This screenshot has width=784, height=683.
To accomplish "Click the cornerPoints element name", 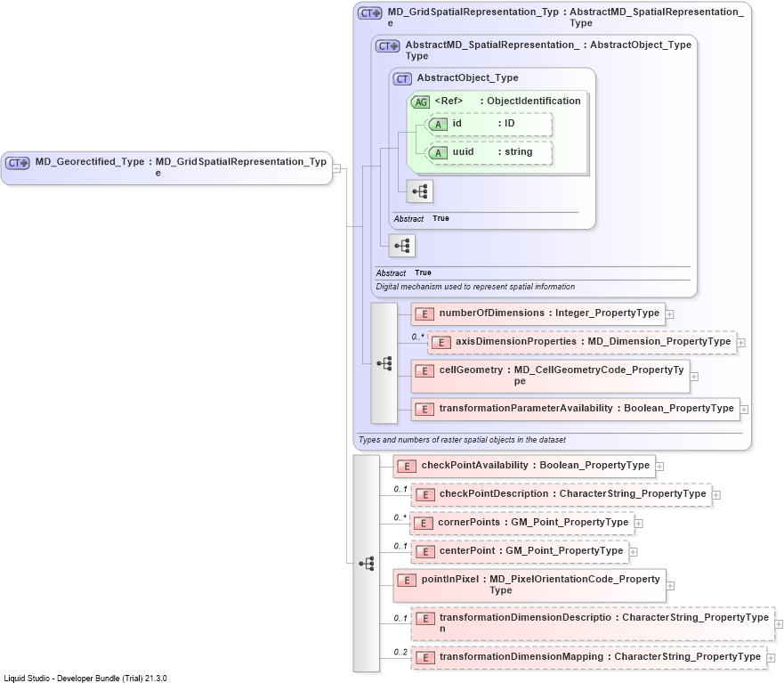I will point(469,523).
